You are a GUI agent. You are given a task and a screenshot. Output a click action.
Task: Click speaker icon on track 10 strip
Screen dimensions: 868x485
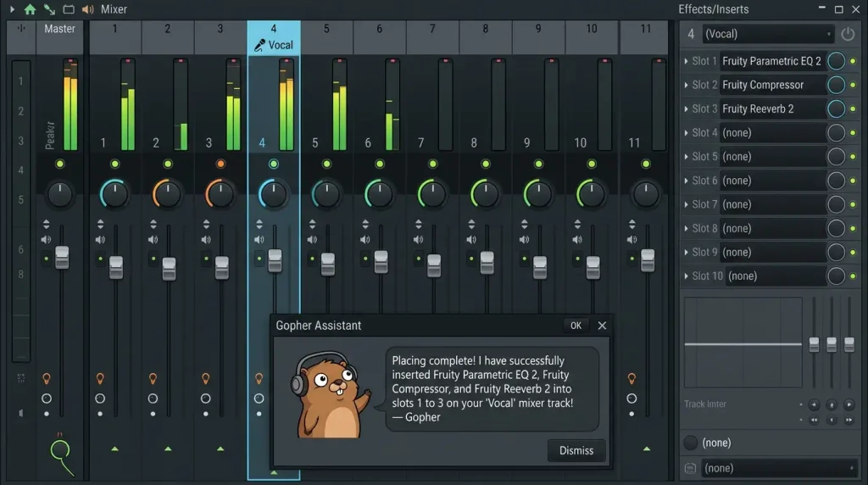577,240
